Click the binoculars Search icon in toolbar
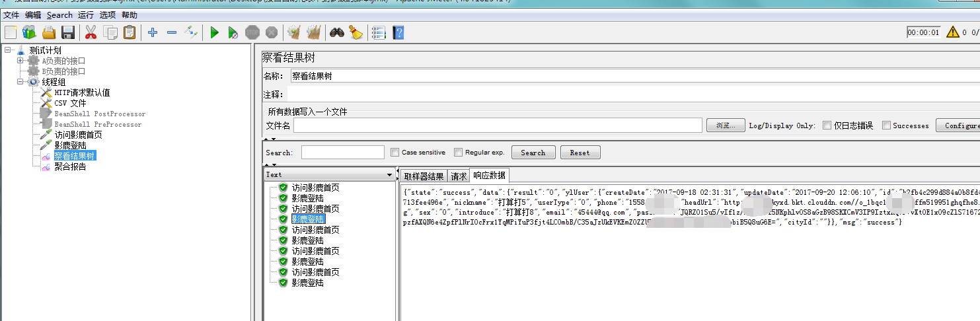The image size is (980, 321). click(337, 32)
